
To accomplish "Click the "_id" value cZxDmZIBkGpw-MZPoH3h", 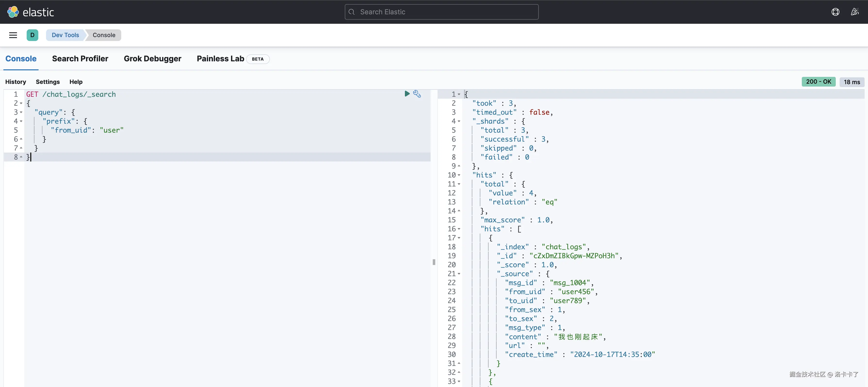I will click(x=574, y=256).
